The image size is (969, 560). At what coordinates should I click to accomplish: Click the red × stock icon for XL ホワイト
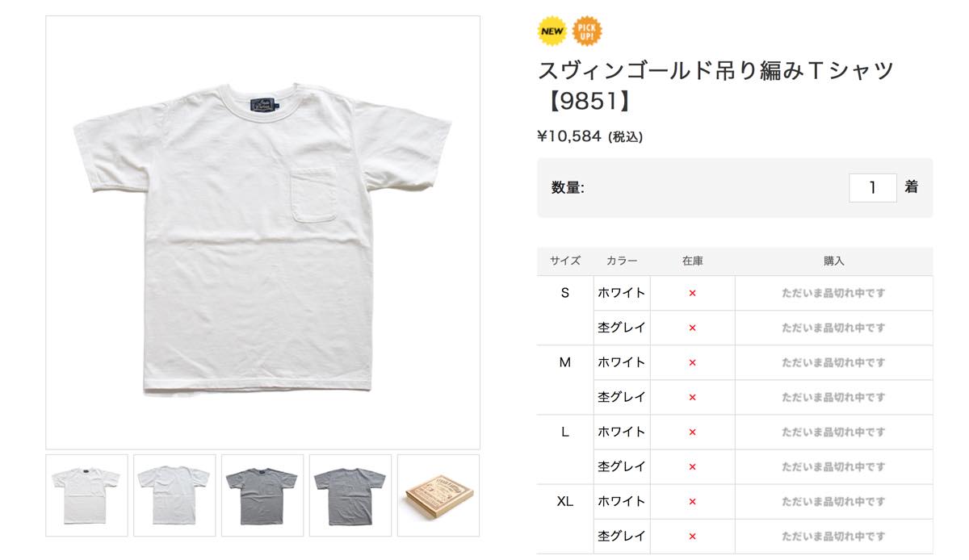692,502
